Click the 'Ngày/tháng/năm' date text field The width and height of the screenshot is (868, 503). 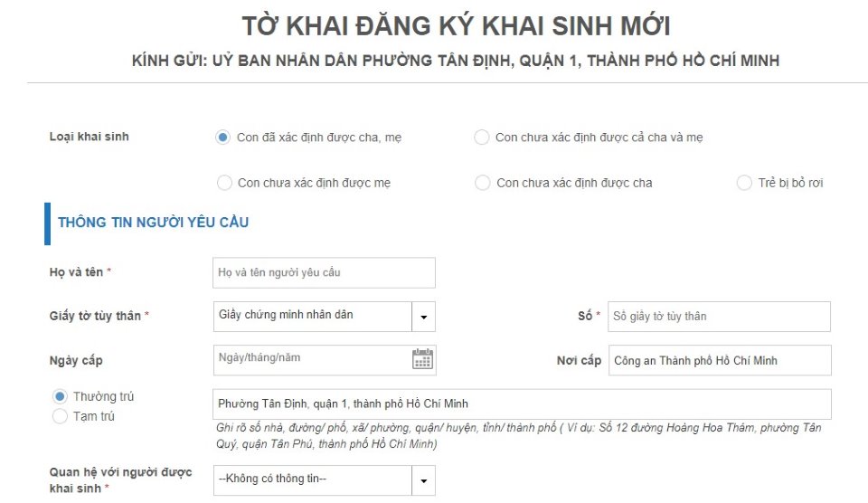[x=312, y=359]
